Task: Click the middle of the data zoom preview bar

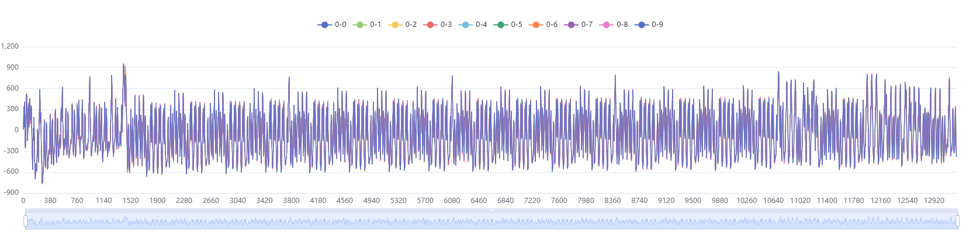Action: click(x=491, y=221)
